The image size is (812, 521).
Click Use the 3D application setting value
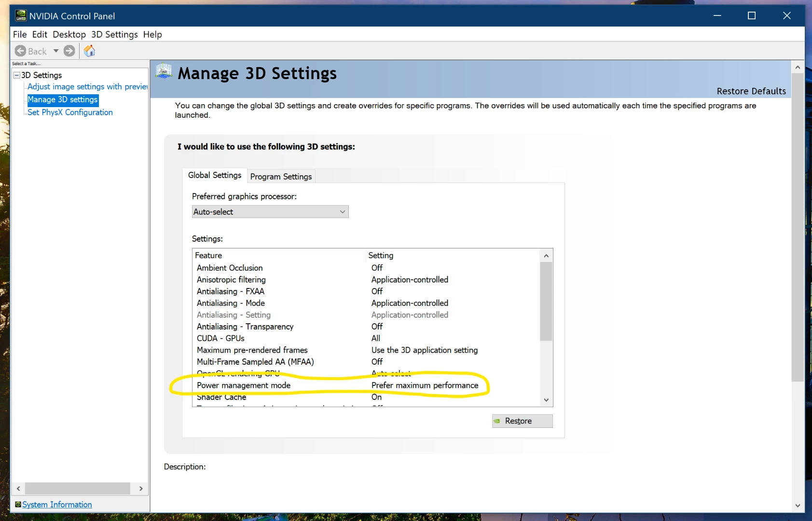[425, 350]
